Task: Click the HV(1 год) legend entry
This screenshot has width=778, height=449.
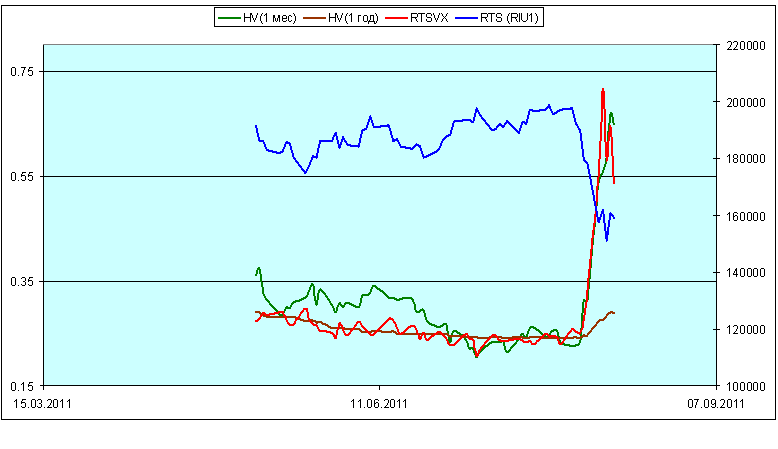Action: 340,18
